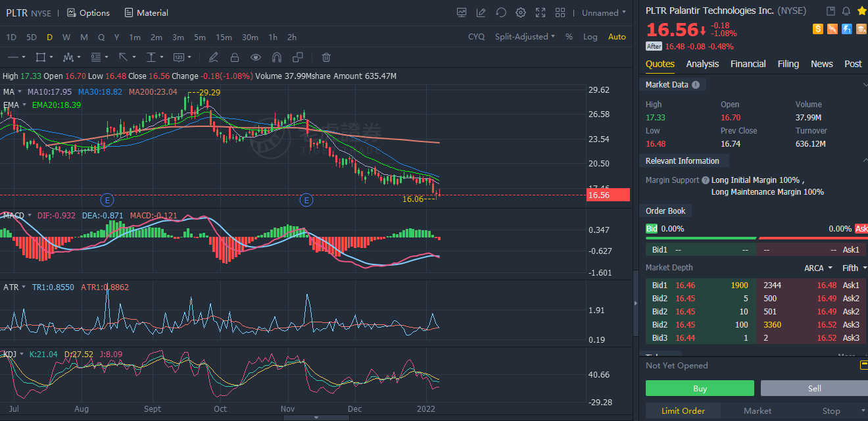
Task: Click the Margin Support help icon
Action: (706, 180)
